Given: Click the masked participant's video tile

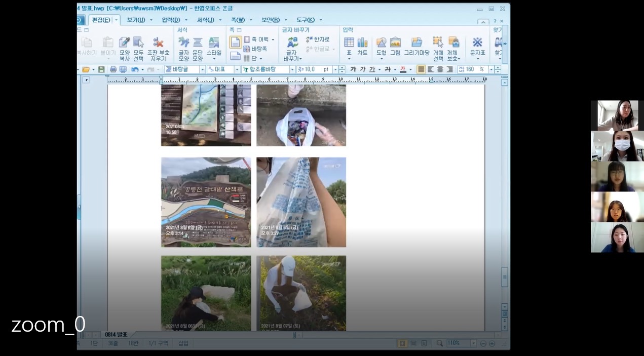Looking at the screenshot, I should point(617,146).
